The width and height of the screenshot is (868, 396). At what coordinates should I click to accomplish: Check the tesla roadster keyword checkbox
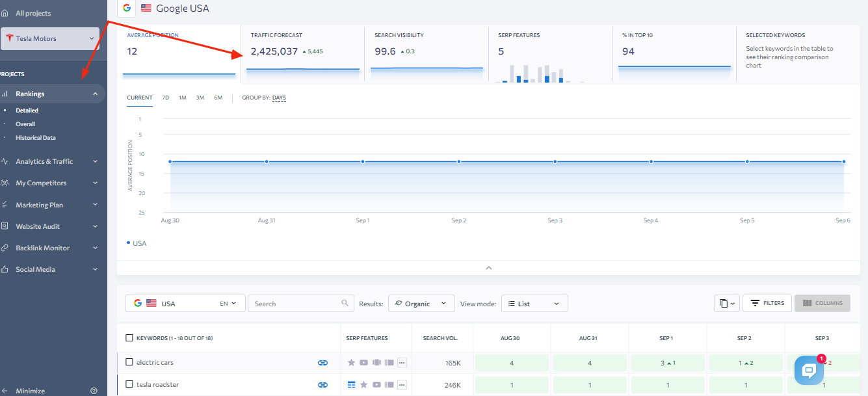tap(128, 384)
